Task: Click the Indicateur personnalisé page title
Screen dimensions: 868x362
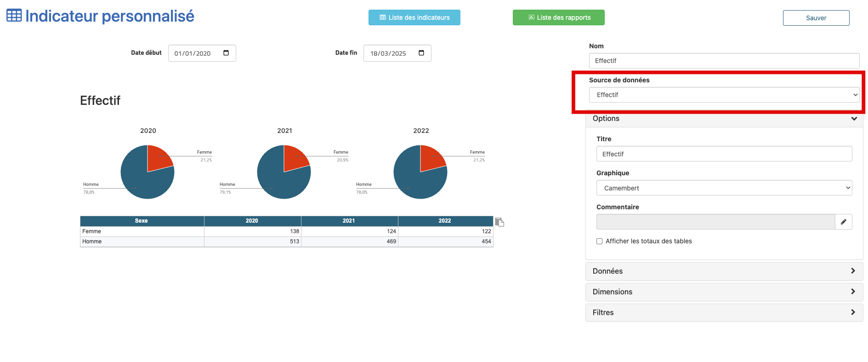Action: (x=110, y=16)
